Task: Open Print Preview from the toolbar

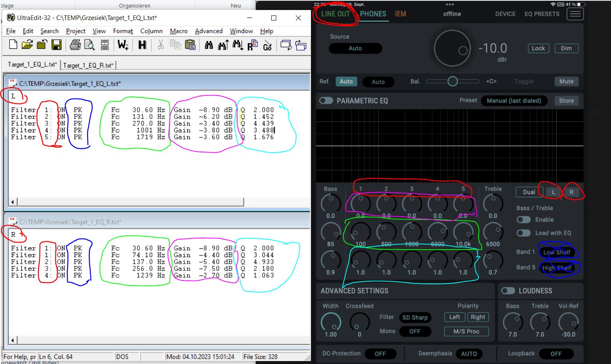Action: coord(89,45)
